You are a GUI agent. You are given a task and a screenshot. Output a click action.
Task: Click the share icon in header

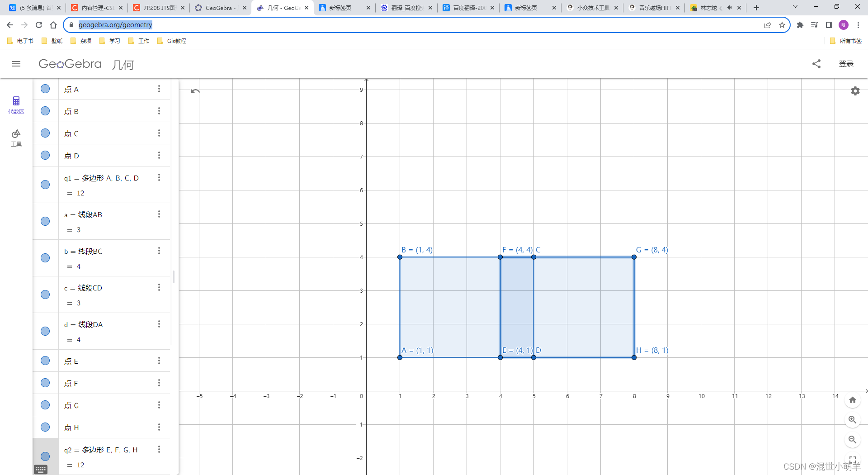[816, 64]
